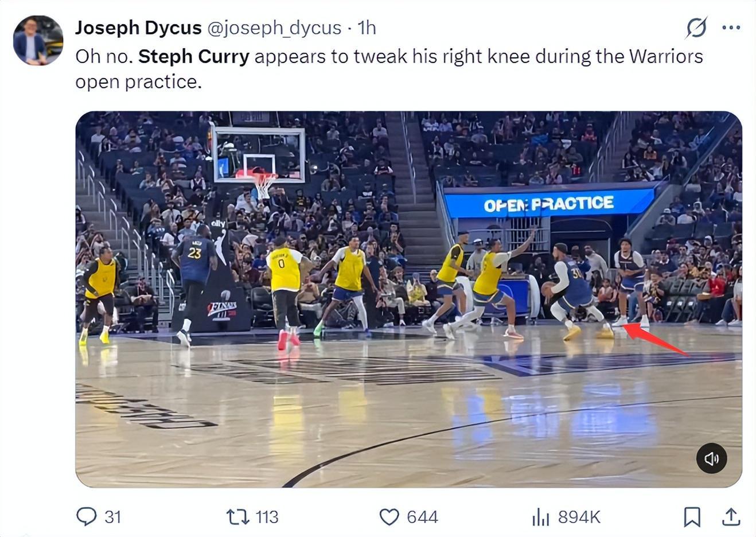Repost using the arrows icon beside 113
Screen dimensions: 756x537
[x=237, y=516]
